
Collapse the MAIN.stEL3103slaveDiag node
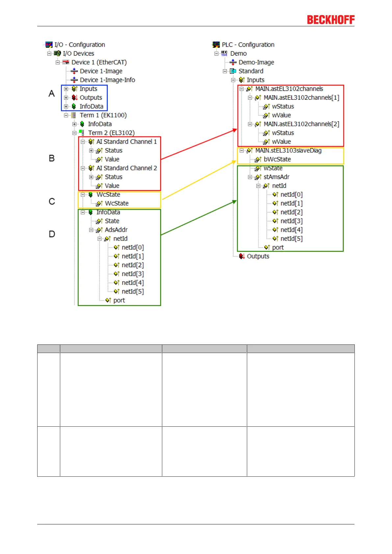coord(242,151)
